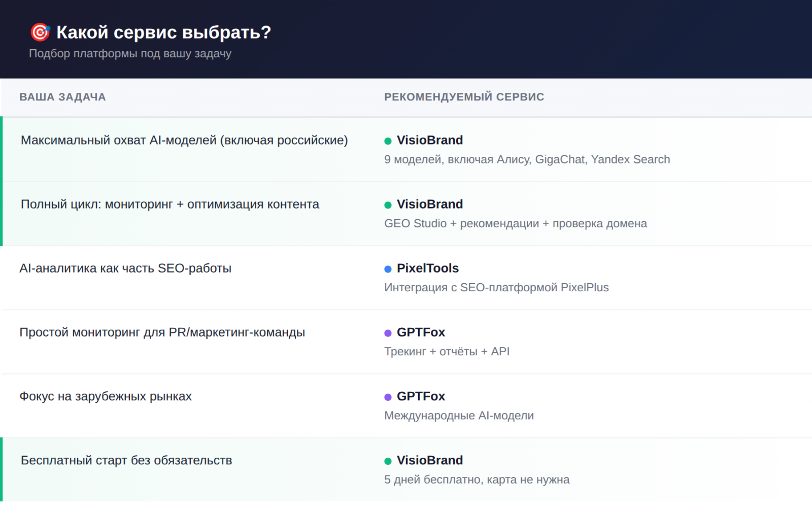Click the target emoji in the heading

pos(40,32)
